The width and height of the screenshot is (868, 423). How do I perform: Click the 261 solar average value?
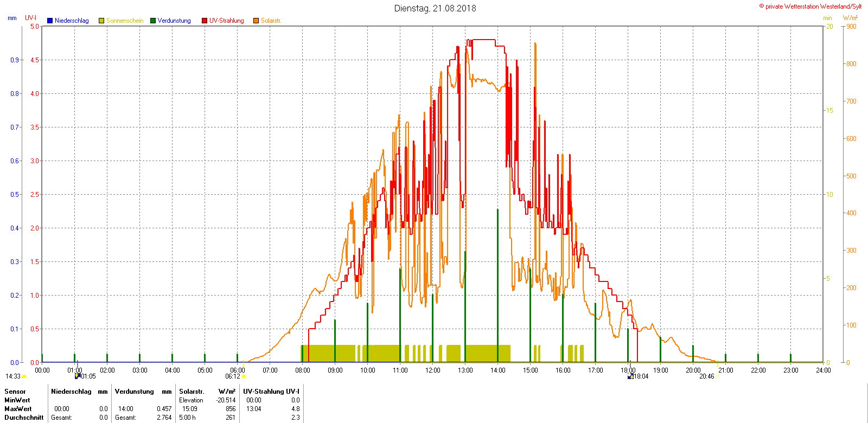tap(231, 418)
